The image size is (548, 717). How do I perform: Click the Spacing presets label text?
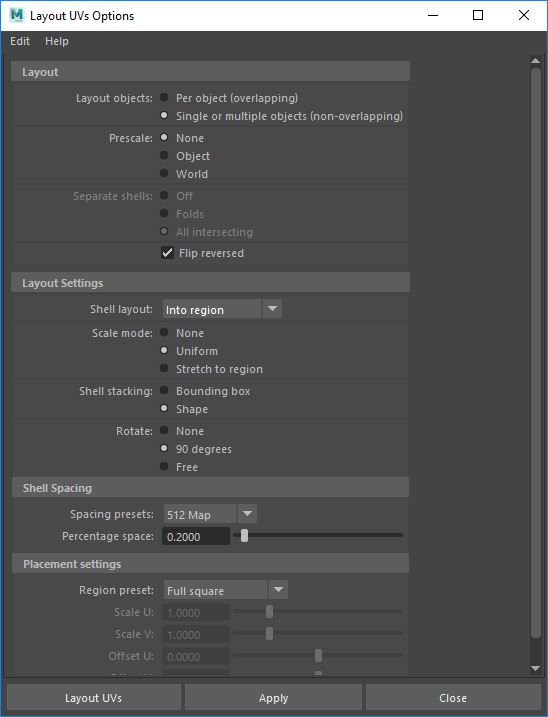(x=112, y=514)
